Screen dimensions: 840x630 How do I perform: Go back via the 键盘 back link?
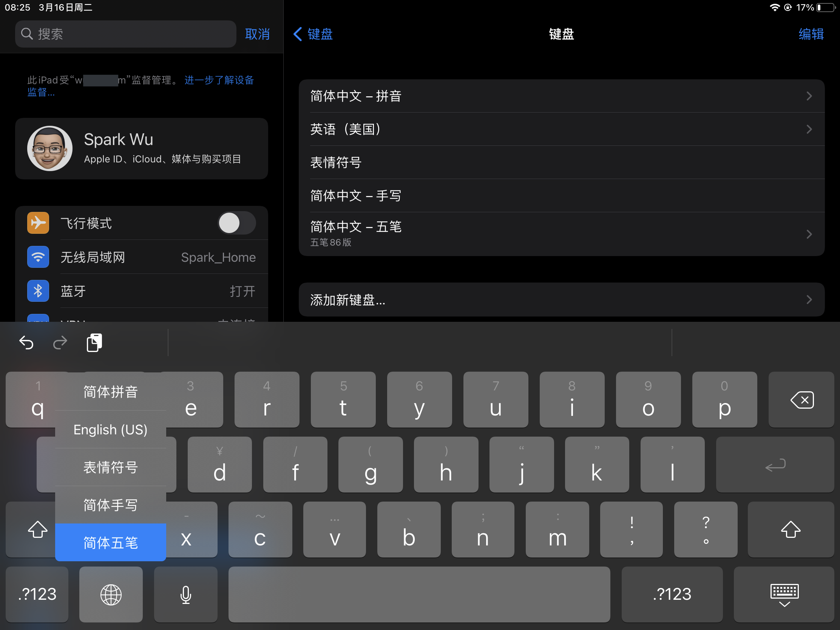pos(313,34)
